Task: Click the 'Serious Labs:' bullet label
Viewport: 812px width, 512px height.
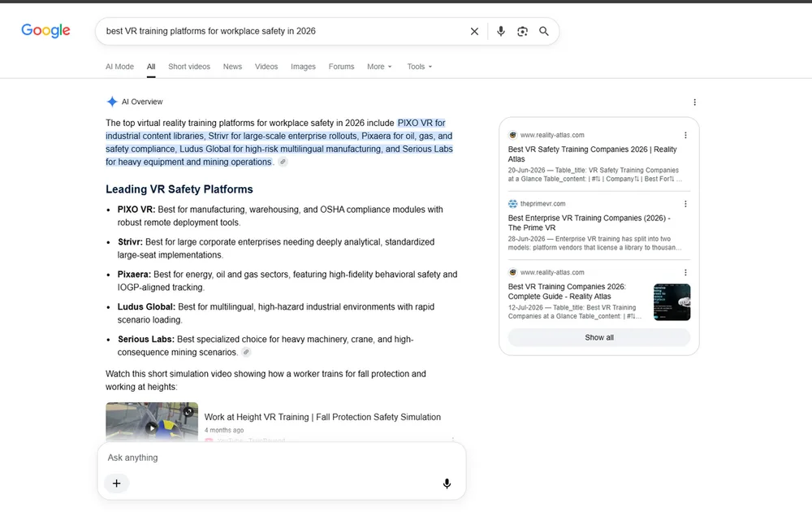Action: point(146,340)
